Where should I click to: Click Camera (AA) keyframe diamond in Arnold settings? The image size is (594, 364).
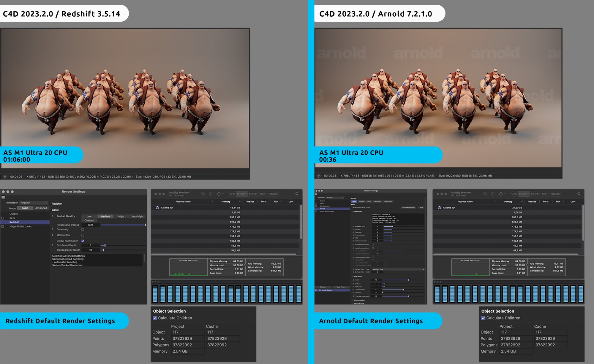(353, 227)
